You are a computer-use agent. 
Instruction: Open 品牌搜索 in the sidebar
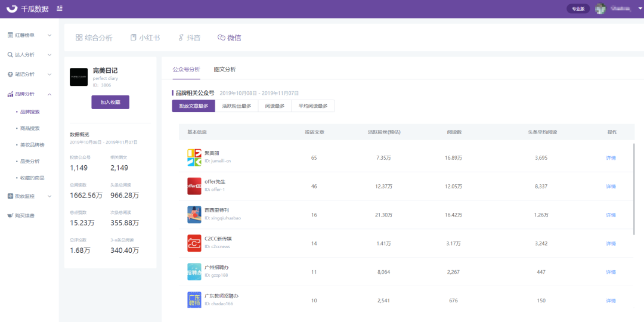pos(30,112)
